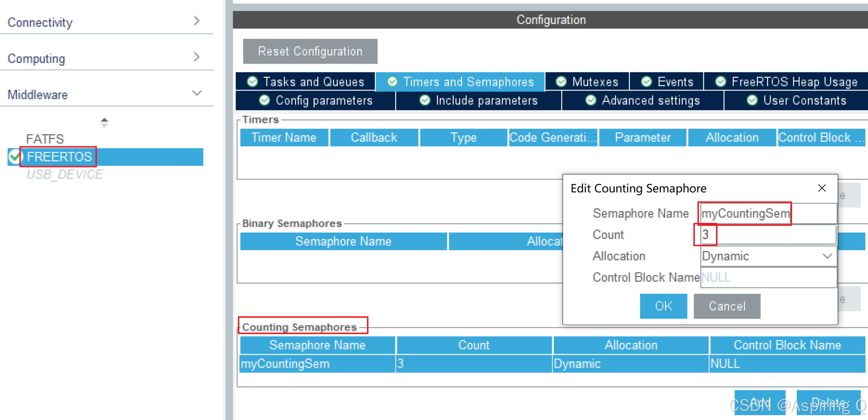Open the FreeRTOS Heap Usage tab
The image size is (868, 420).
coord(786,82)
